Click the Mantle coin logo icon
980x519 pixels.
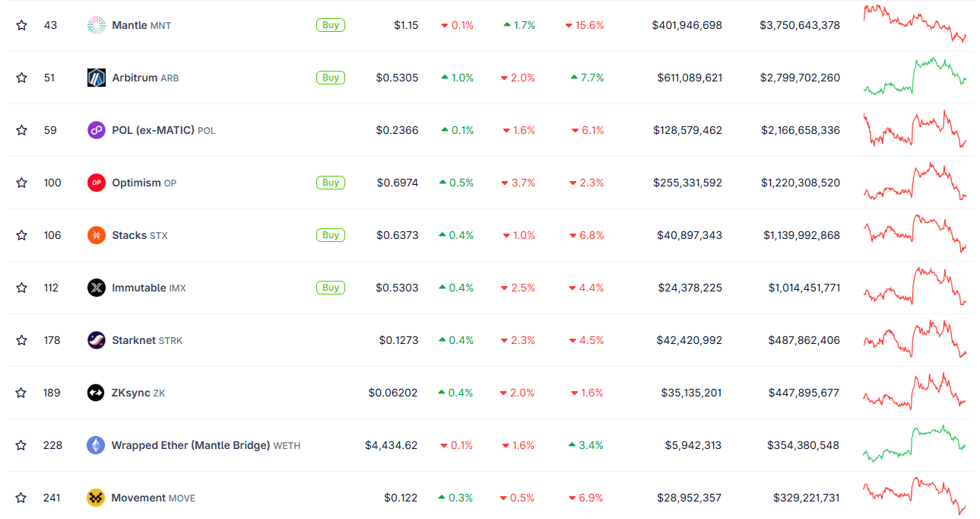click(97, 25)
